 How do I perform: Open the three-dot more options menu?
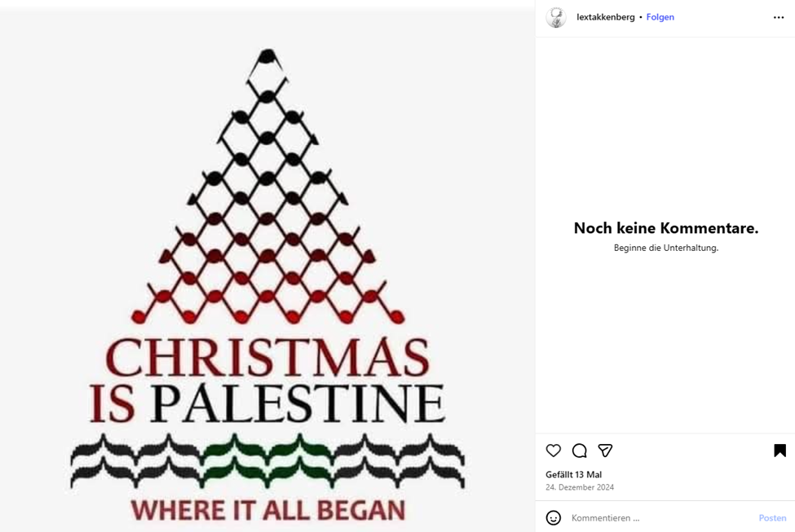tap(779, 17)
